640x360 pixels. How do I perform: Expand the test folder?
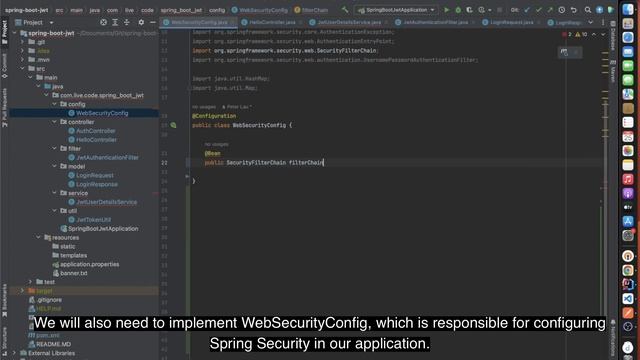30,282
